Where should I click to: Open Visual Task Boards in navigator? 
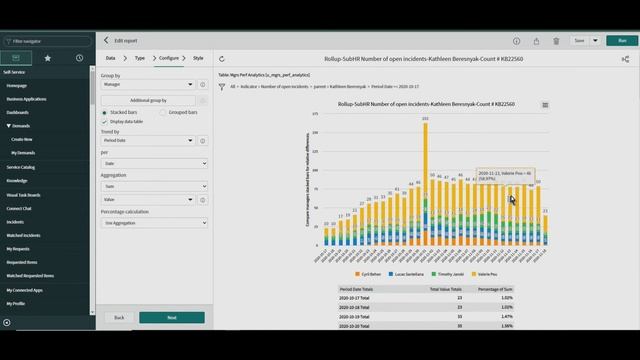(x=23, y=195)
